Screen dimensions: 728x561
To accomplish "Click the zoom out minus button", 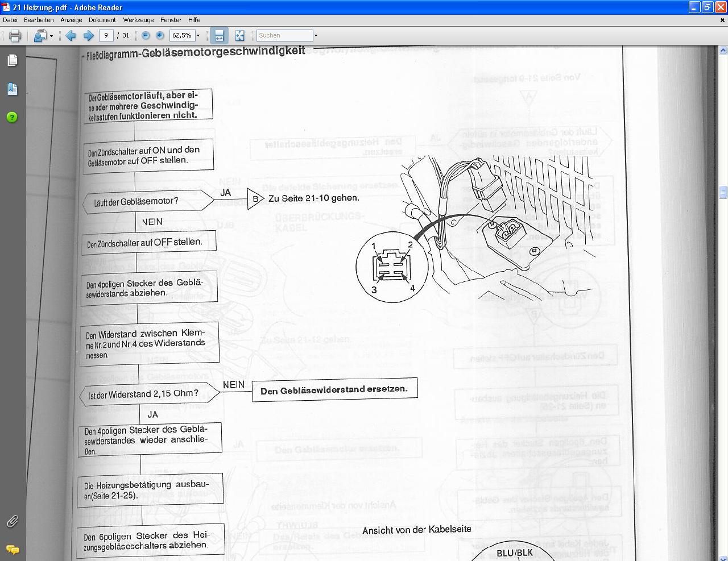I will pos(146,35).
